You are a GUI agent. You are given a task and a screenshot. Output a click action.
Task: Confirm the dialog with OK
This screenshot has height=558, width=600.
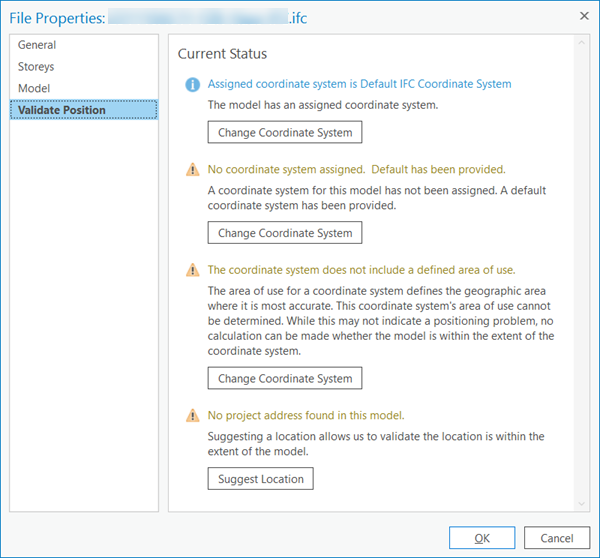click(x=482, y=538)
